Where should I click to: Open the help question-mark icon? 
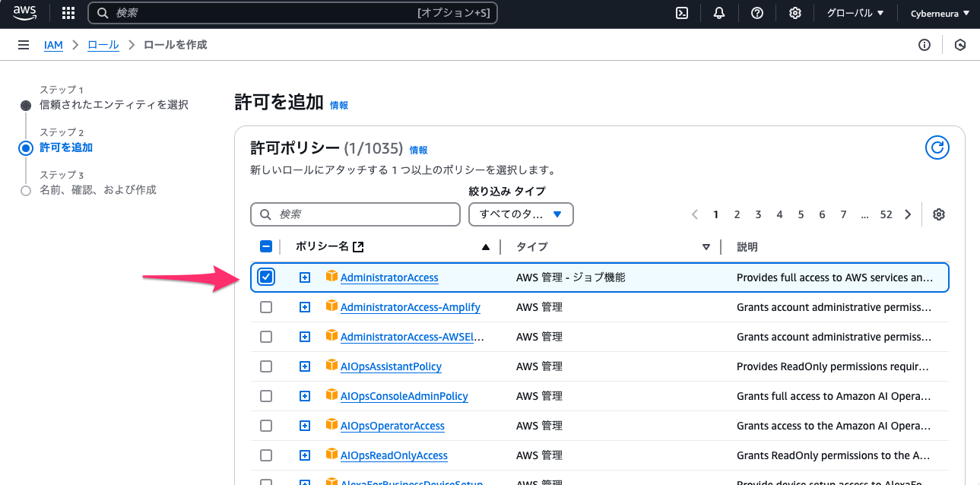pos(757,13)
